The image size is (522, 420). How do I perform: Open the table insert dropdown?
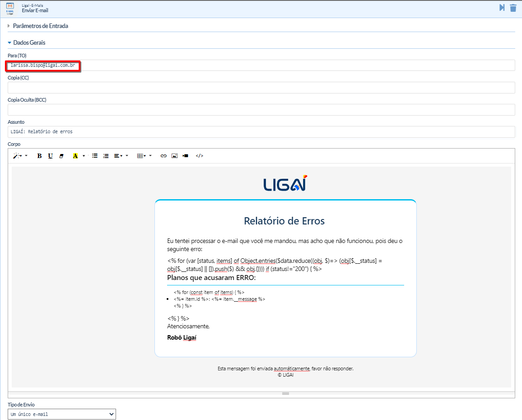(x=144, y=156)
